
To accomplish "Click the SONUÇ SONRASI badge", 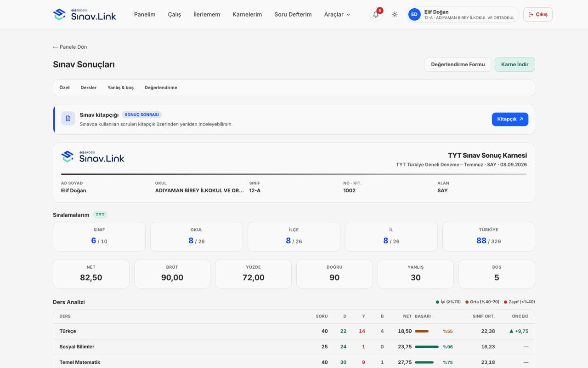I will point(141,115).
